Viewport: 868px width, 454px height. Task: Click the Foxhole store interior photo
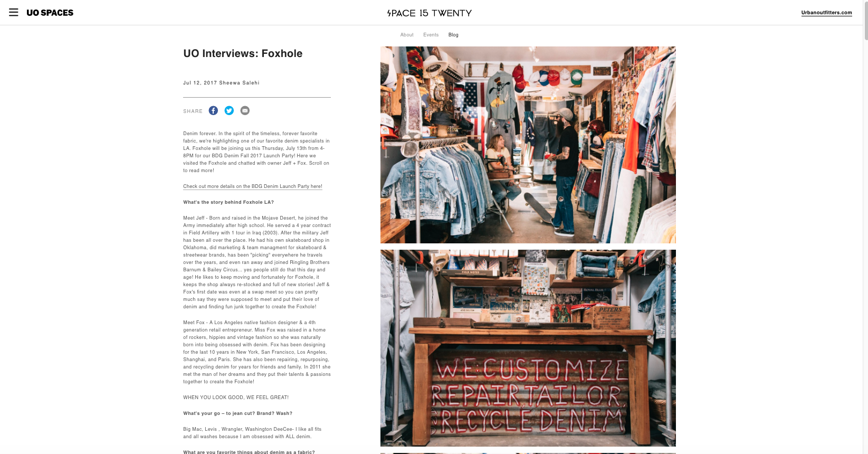click(528, 145)
